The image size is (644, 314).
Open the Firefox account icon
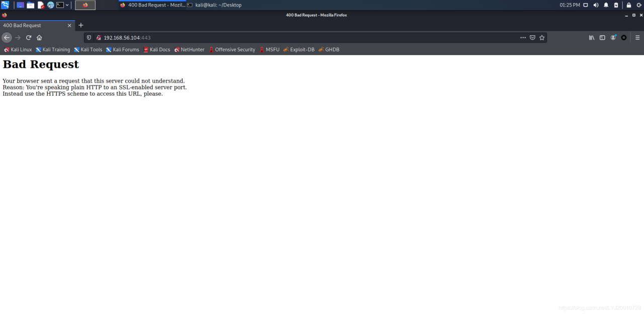pos(613,37)
